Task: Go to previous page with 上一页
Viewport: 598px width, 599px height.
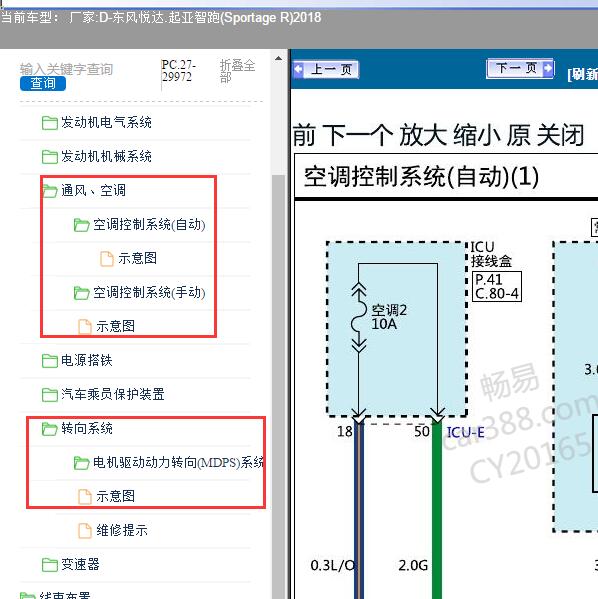Action: click(326, 70)
